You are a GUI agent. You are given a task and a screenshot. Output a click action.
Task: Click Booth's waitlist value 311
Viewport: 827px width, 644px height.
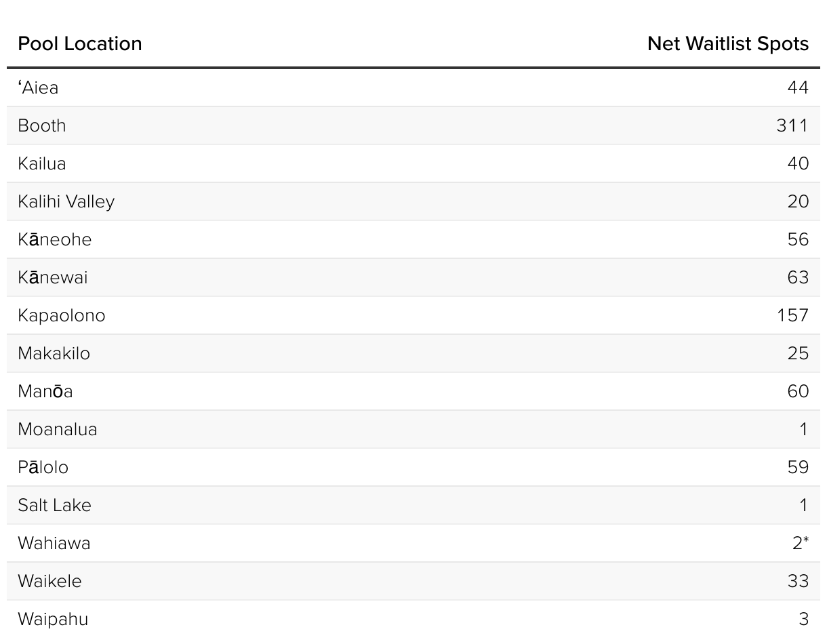pos(793,125)
